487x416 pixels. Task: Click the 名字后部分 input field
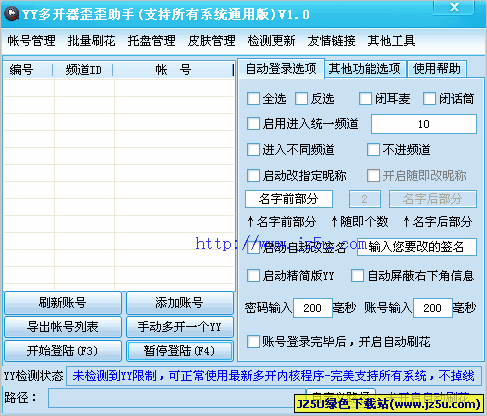(x=433, y=199)
